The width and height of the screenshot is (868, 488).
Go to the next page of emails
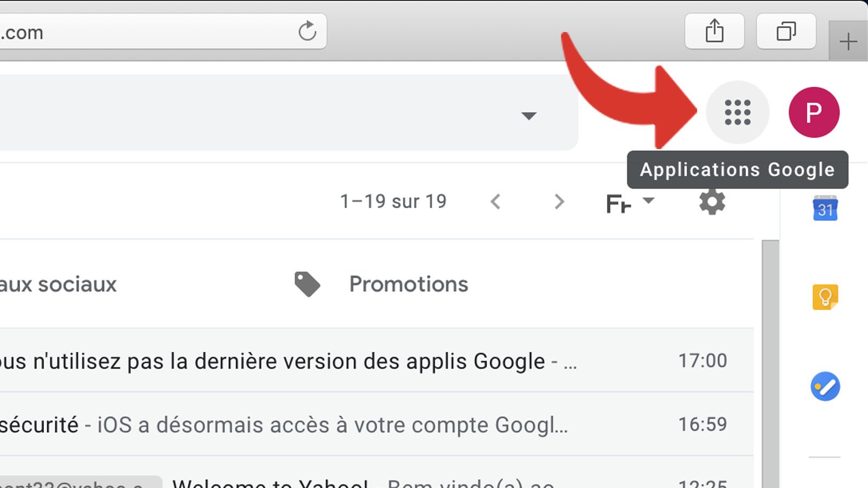click(x=559, y=201)
